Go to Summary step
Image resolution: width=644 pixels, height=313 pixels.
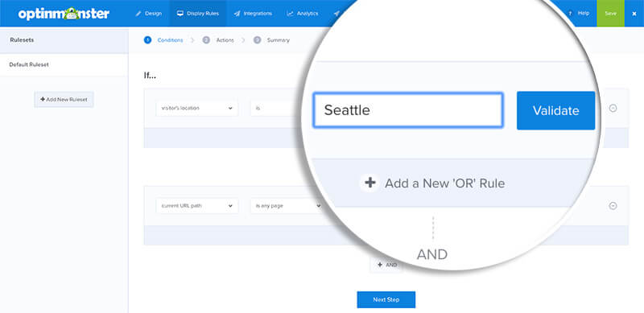tap(272, 40)
